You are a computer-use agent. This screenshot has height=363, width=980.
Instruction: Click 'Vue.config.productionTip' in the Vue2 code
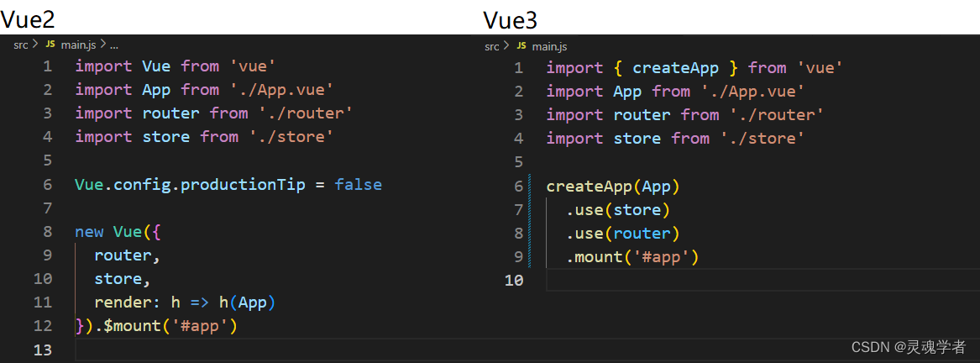pyautogui.click(x=190, y=185)
